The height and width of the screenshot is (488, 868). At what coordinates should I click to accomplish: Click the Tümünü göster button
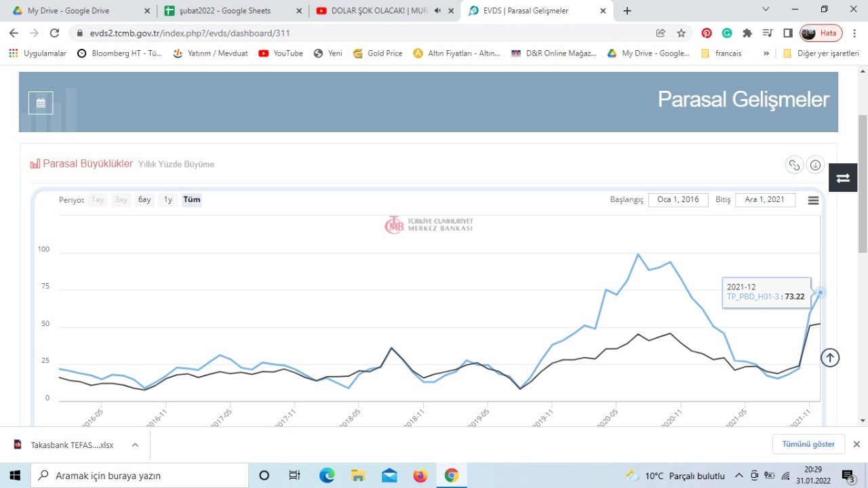click(808, 444)
